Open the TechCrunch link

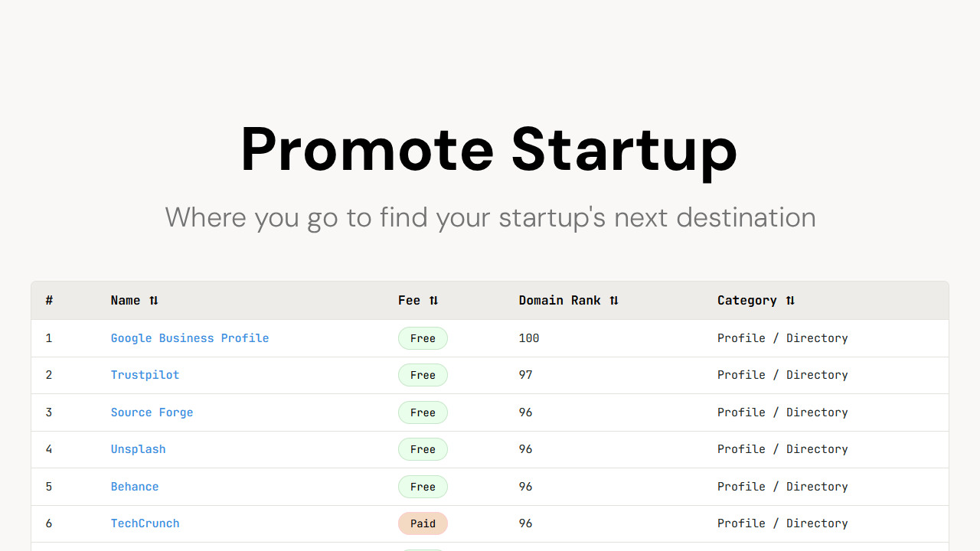click(145, 523)
